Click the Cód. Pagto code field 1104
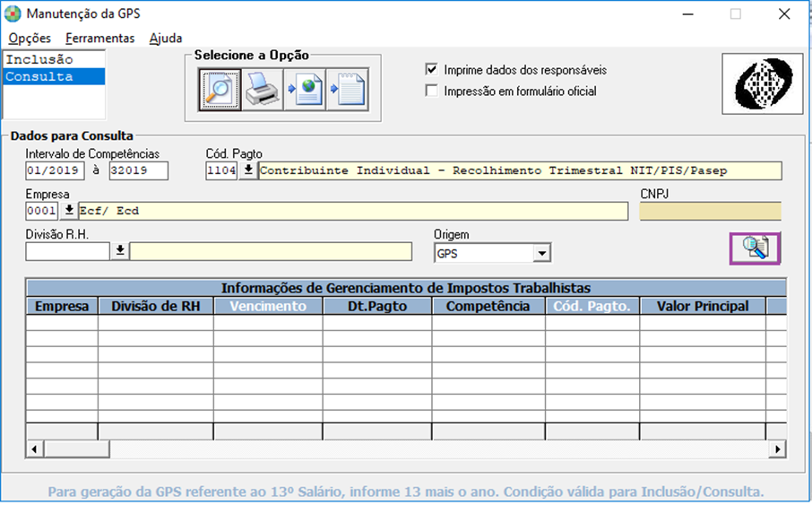 point(221,170)
